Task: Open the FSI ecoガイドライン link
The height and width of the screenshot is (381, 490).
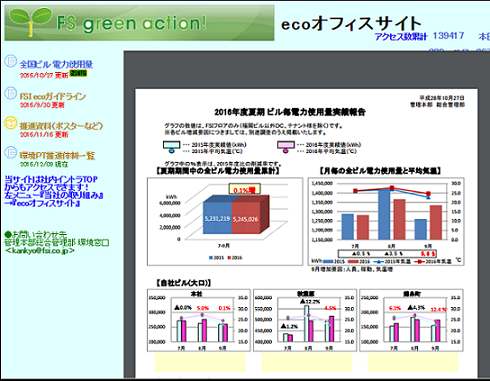Action: point(53,96)
